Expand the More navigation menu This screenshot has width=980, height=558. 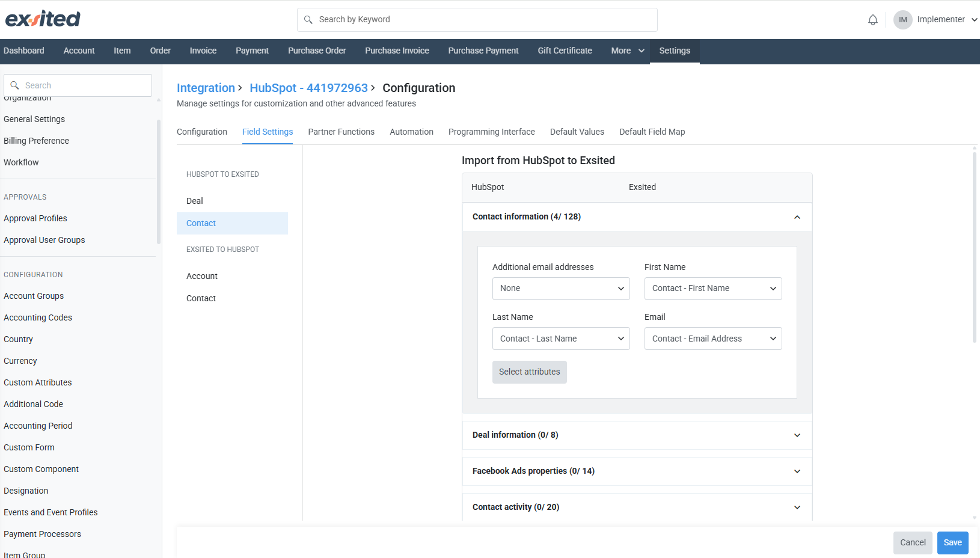pos(627,51)
